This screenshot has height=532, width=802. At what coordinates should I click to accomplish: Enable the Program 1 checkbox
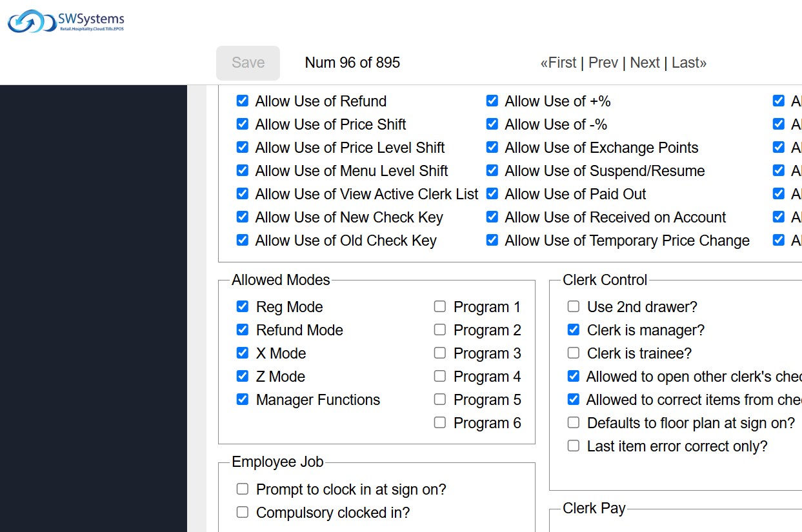tap(440, 307)
